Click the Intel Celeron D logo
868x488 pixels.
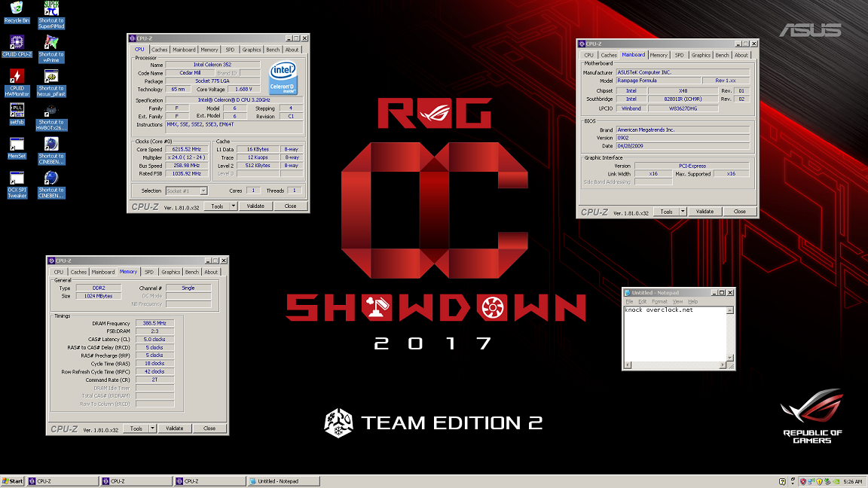coord(283,78)
